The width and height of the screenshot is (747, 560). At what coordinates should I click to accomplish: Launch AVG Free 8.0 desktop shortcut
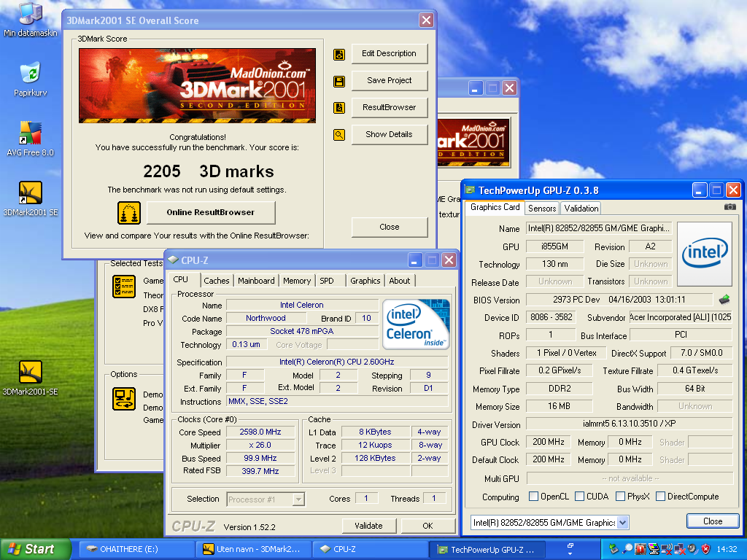tap(30, 139)
